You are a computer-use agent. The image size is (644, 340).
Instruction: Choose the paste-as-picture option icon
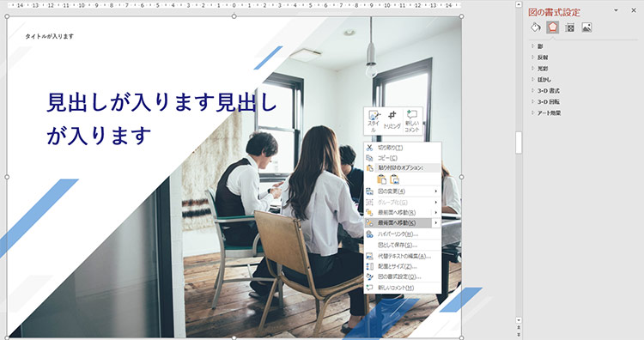click(x=395, y=179)
